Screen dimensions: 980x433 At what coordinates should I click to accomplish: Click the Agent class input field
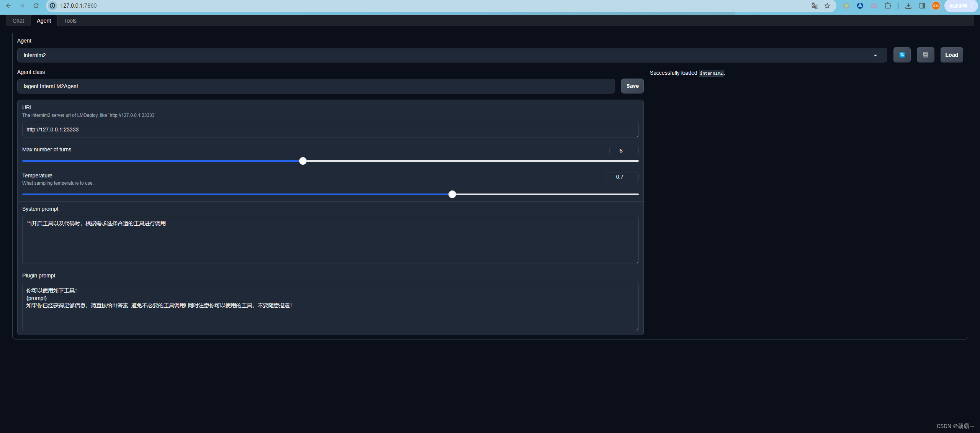(x=316, y=86)
